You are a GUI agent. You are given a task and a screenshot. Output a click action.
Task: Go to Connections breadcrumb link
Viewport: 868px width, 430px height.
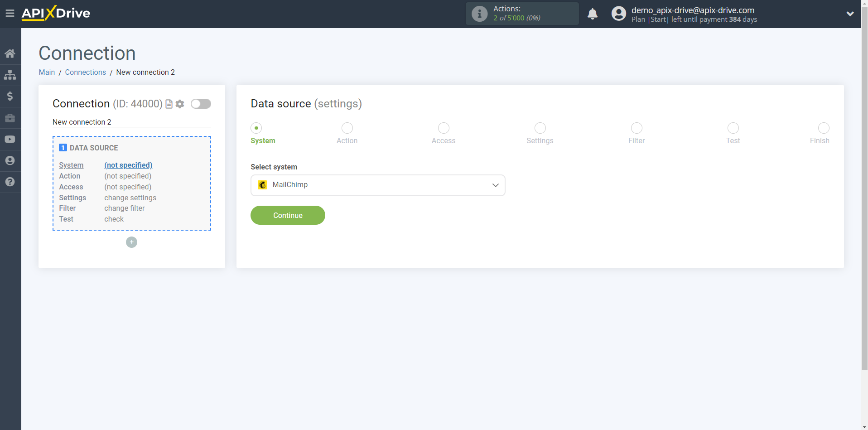[x=85, y=72]
